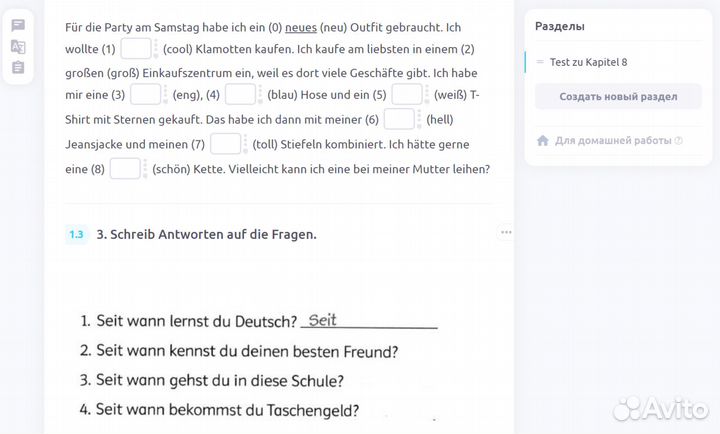Click the dotted handle beside blank (3) eng
The width and height of the screenshot is (720, 434).
[165, 95]
